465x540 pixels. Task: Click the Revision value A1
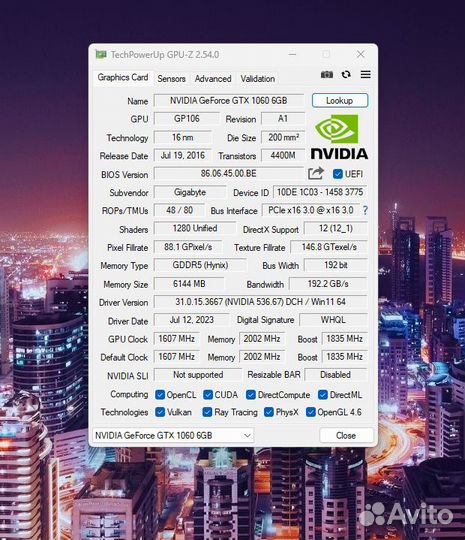283,119
